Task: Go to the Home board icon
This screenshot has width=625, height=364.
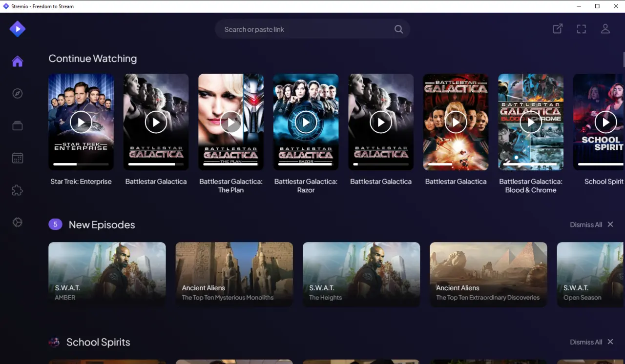Action: coord(18,61)
